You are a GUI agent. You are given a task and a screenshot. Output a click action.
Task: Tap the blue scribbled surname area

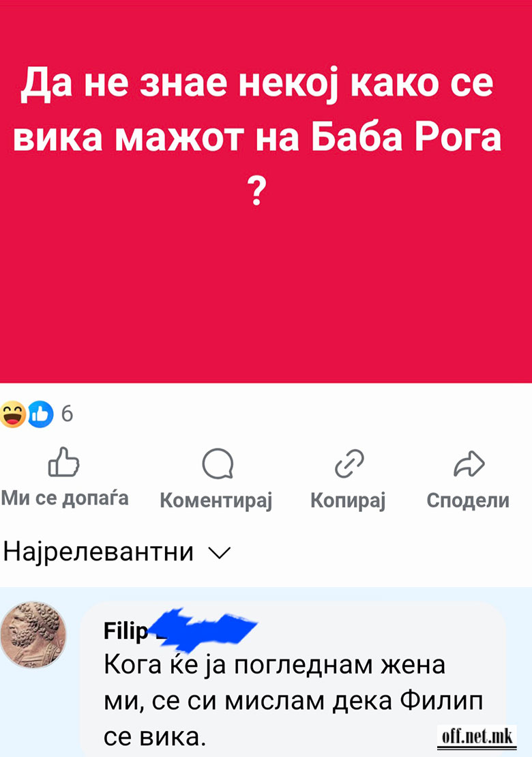pyautogui.click(x=203, y=629)
